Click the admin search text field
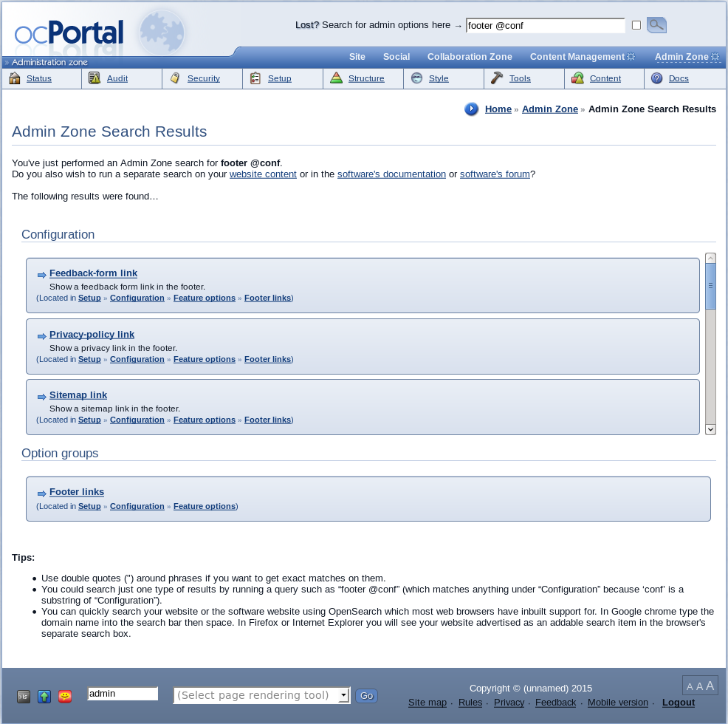 545,26
